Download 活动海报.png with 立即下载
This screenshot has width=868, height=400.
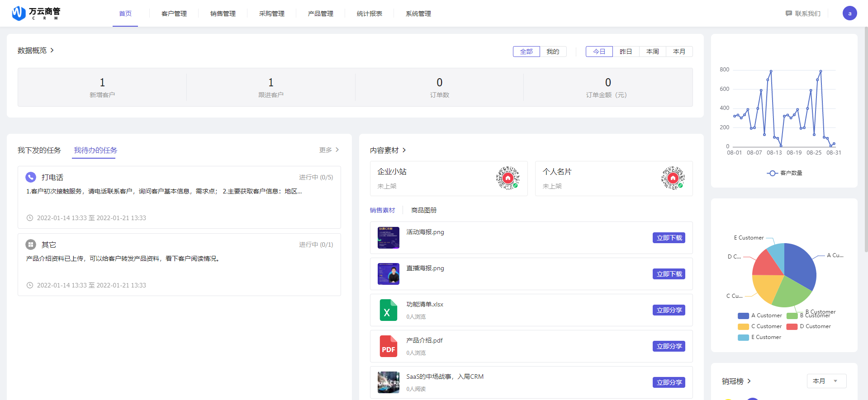[x=669, y=238]
